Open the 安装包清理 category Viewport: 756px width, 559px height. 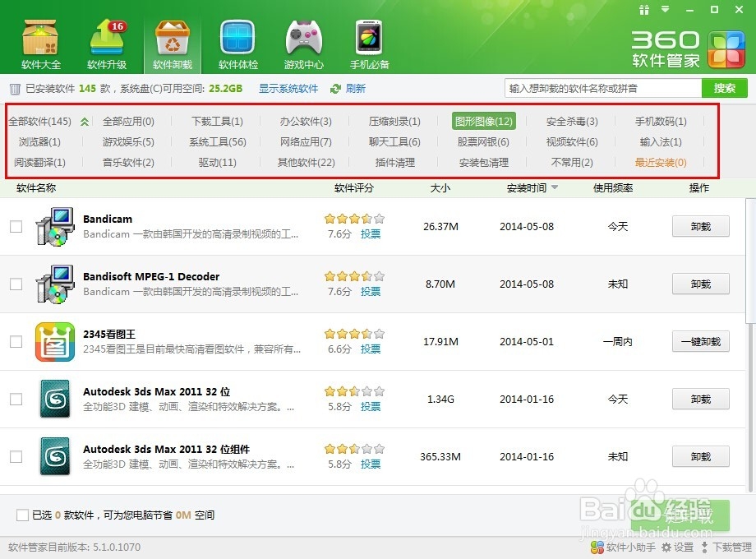(483, 163)
